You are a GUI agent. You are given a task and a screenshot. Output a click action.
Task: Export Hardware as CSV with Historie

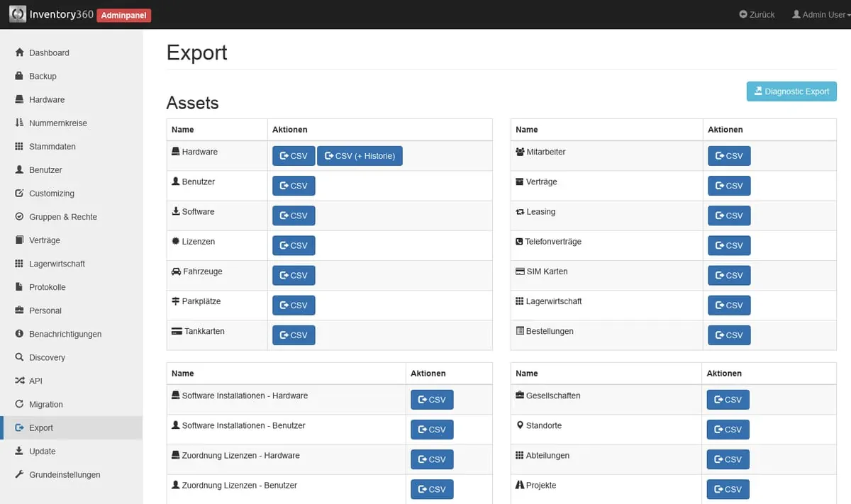click(x=360, y=156)
